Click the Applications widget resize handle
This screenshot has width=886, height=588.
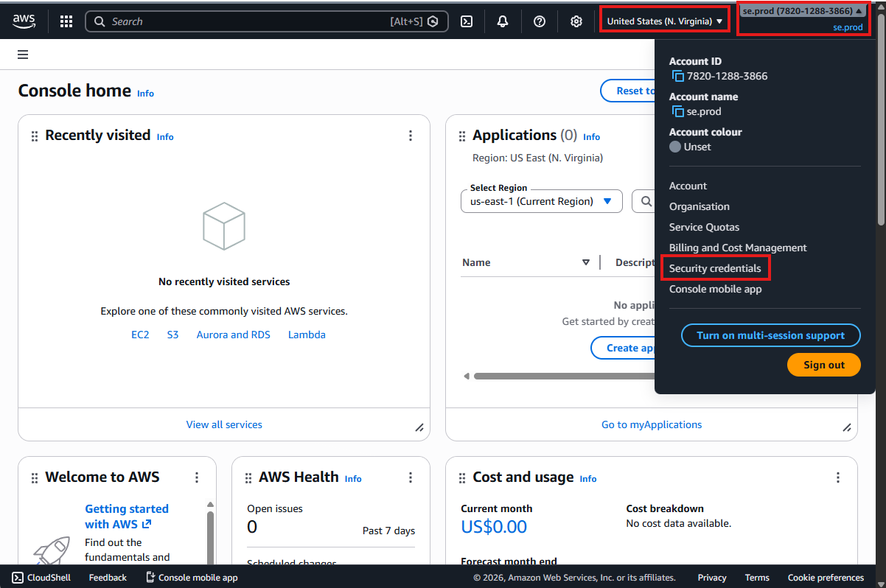[x=847, y=427]
